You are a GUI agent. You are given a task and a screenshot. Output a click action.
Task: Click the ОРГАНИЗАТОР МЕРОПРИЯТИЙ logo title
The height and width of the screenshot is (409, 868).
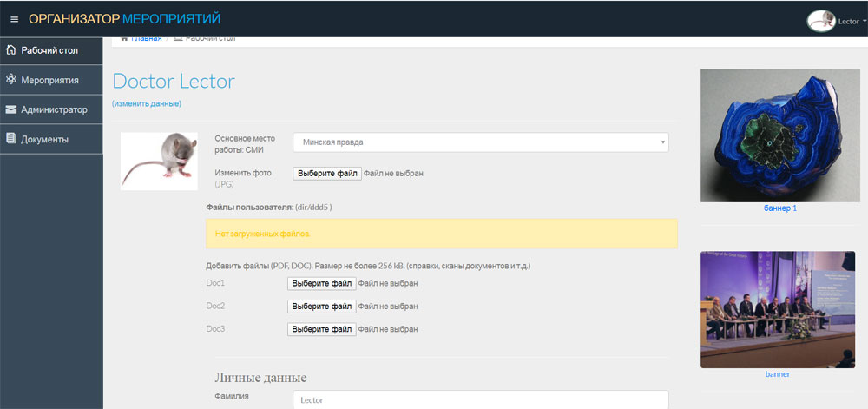click(124, 19)
